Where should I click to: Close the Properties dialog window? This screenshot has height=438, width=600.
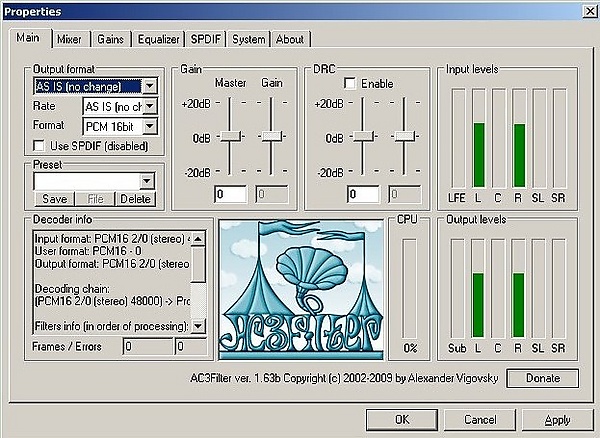pyautogui.click(x=590, y=12)
